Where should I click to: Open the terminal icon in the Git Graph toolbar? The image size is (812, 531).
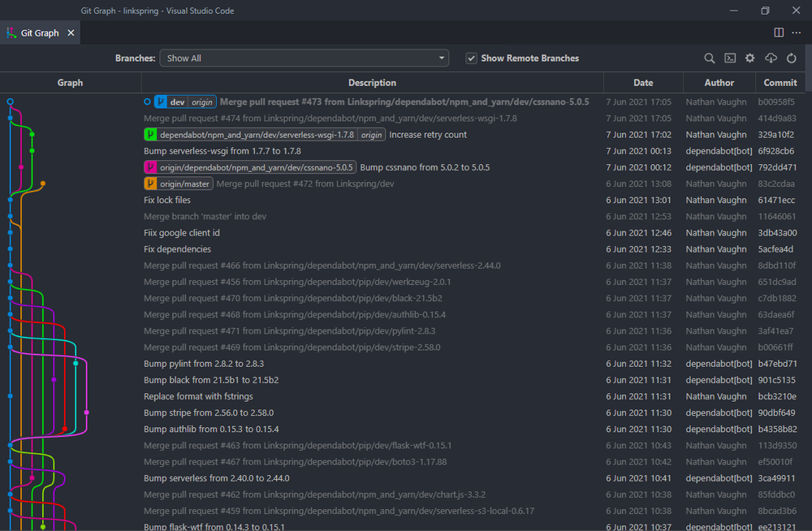coord(730,58)
